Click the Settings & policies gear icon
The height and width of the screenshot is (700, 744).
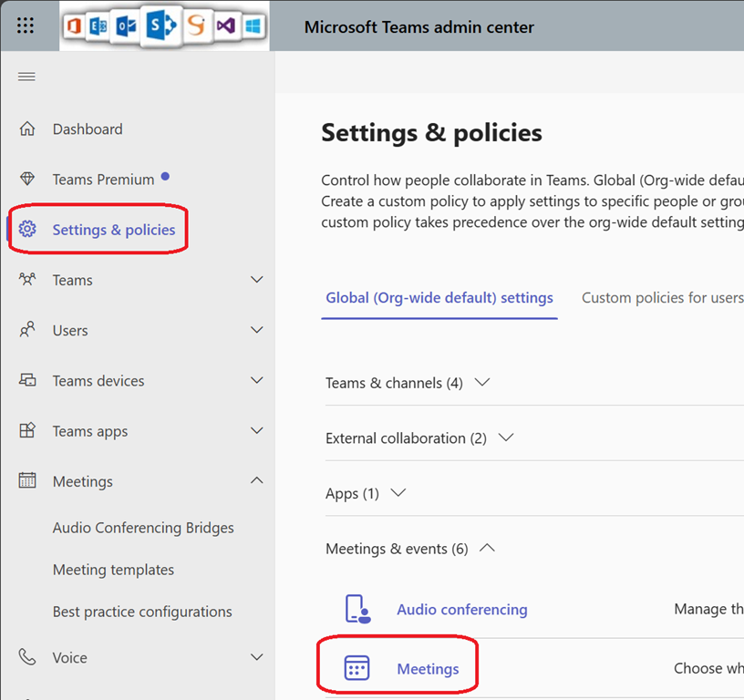pos(27,230)
